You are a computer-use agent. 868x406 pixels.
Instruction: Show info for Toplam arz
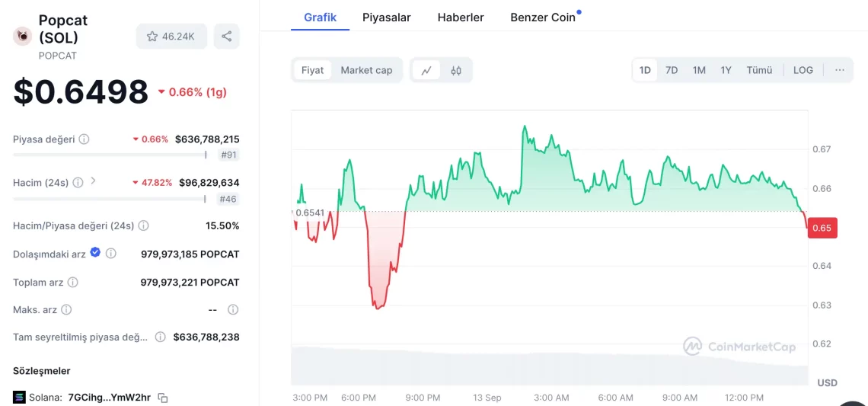(x=72, y=282)
